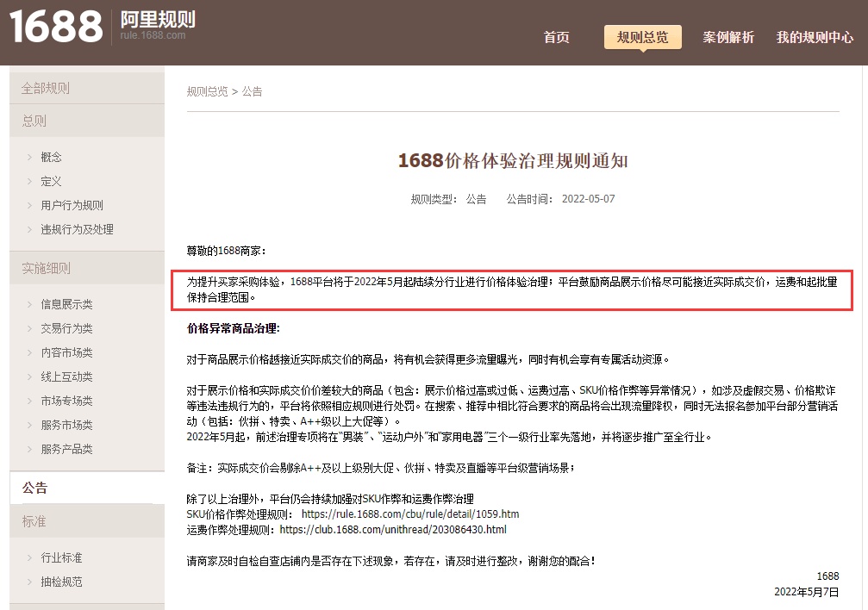Open 抽检规范 in the sidebar
The image size is (868, 610).
61,582
